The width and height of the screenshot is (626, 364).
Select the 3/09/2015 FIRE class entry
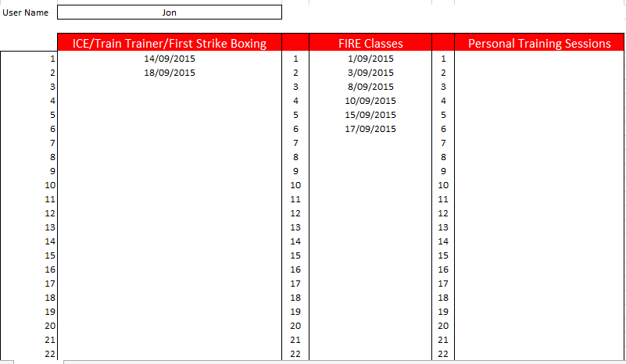pyautogui.click(x=370, y=73)
